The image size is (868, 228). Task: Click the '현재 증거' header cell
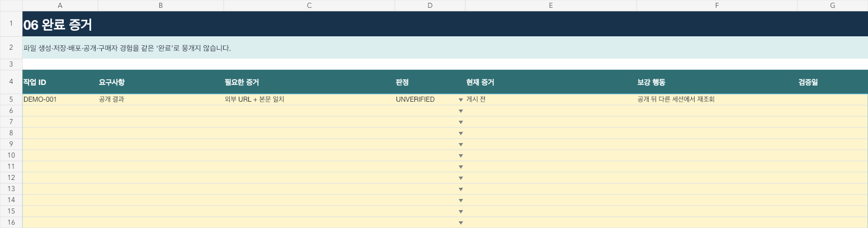551,82
